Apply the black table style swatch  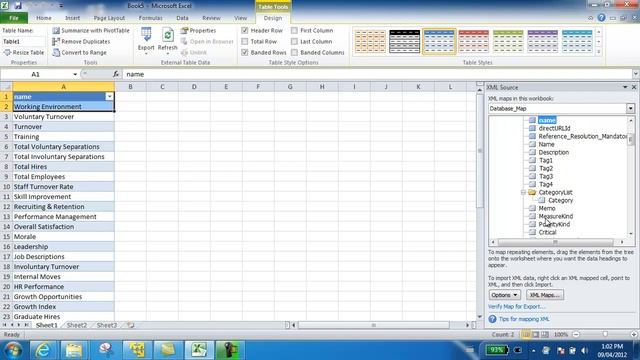404,42
